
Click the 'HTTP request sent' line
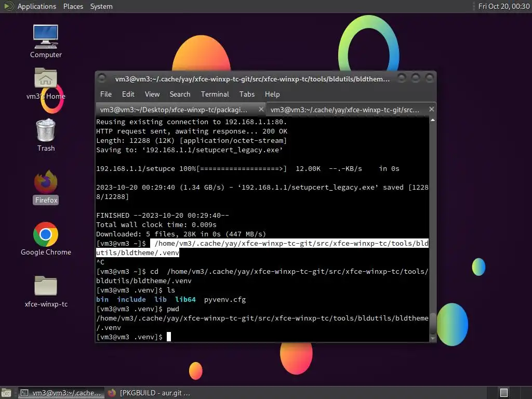pyautogui.click(x=192, y=131)
